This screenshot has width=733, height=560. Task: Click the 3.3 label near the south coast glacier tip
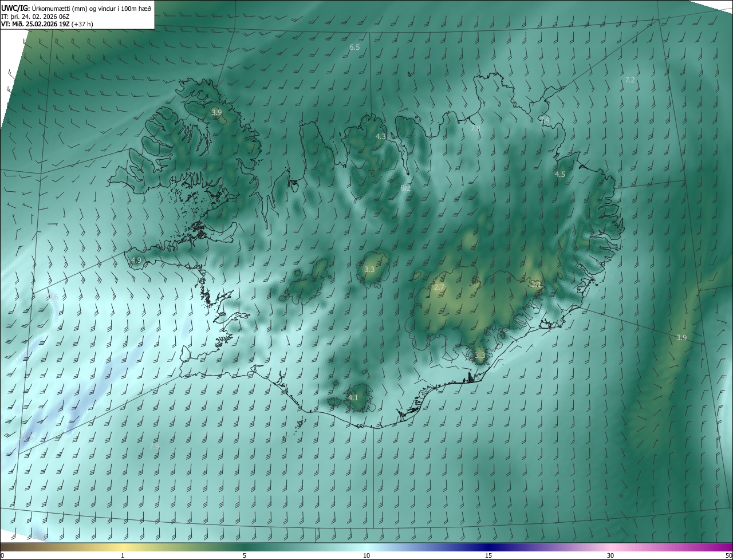pos(480,355)
